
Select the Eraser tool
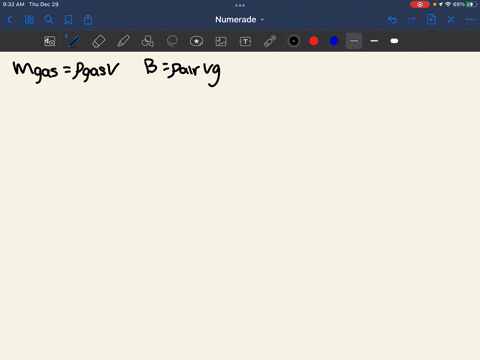coord(99,41)
